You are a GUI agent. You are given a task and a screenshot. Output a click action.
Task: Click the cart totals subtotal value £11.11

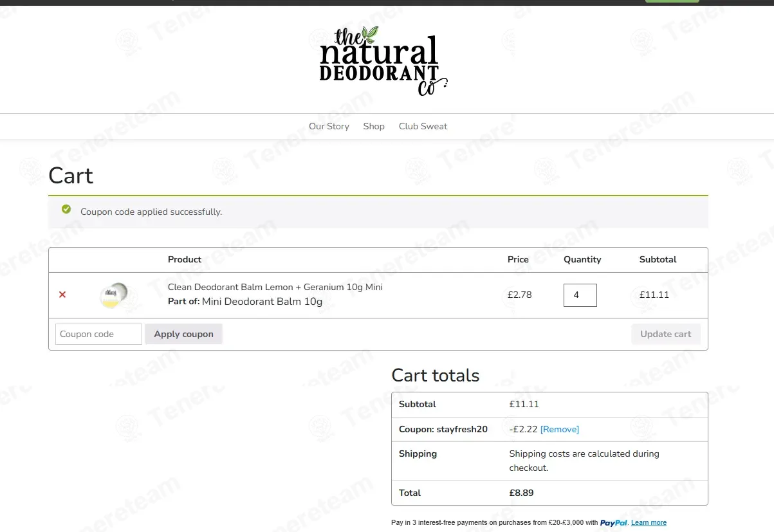524,404
